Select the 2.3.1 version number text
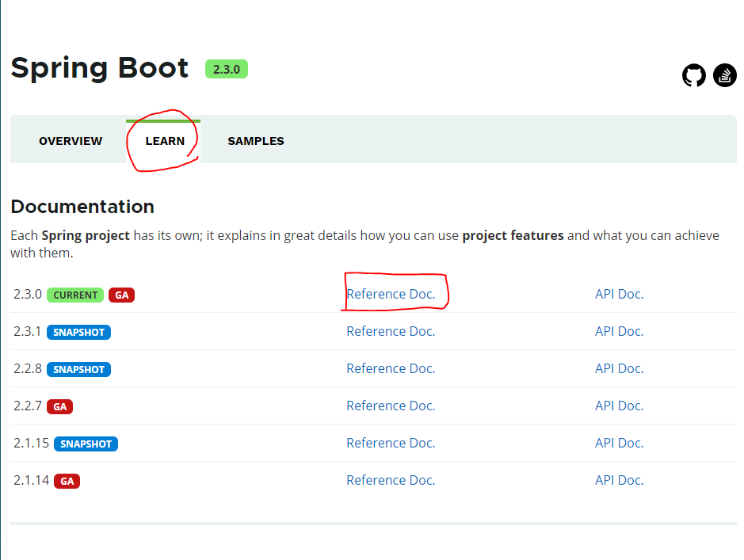This screenshot has height=560, width=744. [27, 331]
